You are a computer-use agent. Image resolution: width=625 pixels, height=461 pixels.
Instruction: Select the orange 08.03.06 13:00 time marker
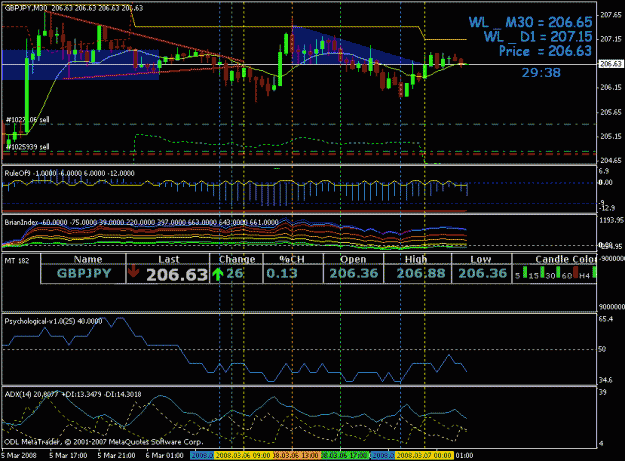[x=296, y=455]
